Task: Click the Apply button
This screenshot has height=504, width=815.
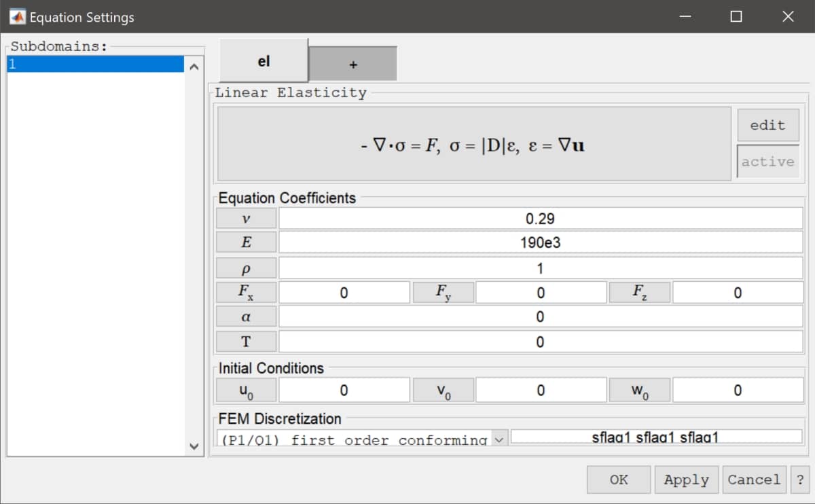Action: click(686, 480)
